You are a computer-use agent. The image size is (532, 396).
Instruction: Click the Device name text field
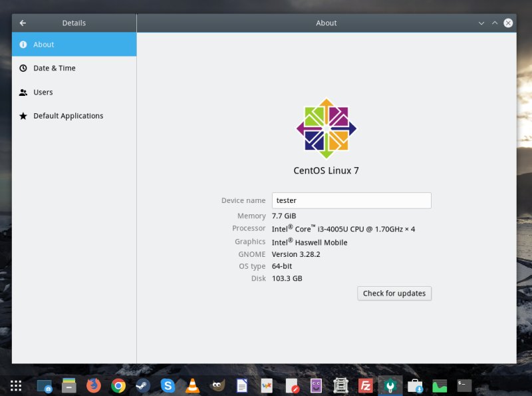pyautogui.click(x=352, y=200)
